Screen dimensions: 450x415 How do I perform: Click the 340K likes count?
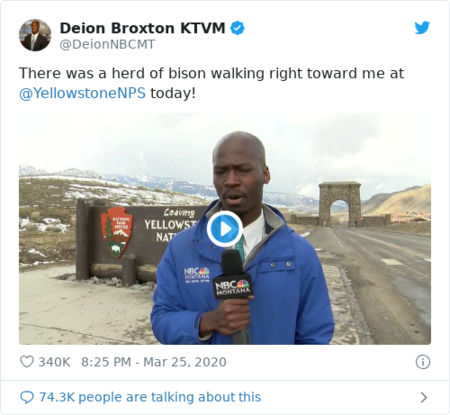(54, 362)
